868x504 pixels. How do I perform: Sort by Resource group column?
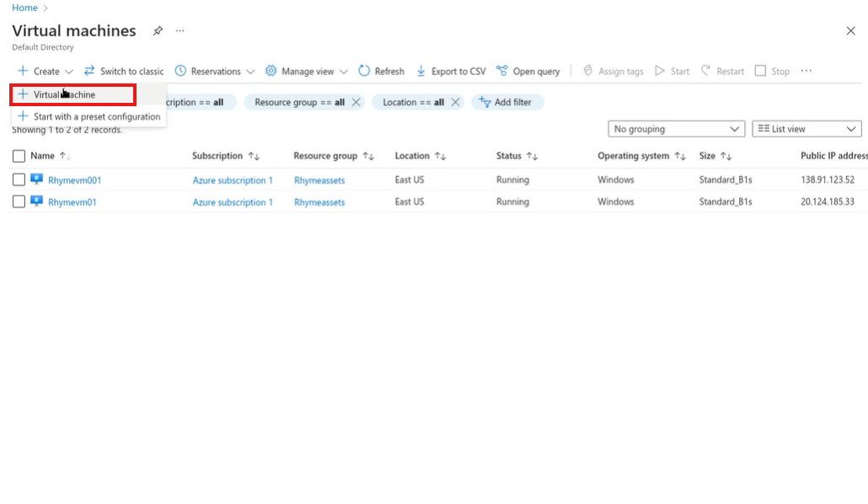[x=334, y=156]
